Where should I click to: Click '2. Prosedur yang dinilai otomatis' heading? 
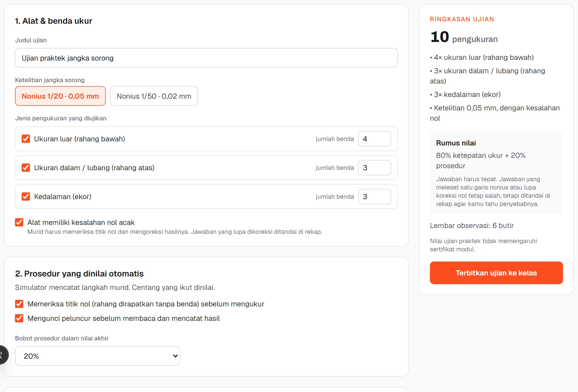[79, 274]
